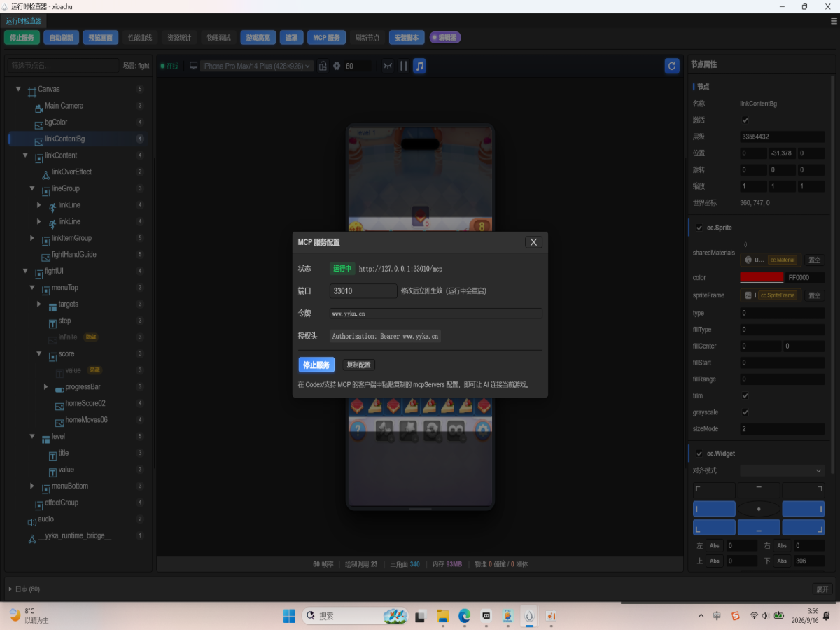
Task: Click the 复制配置 button
Action: 359,365
